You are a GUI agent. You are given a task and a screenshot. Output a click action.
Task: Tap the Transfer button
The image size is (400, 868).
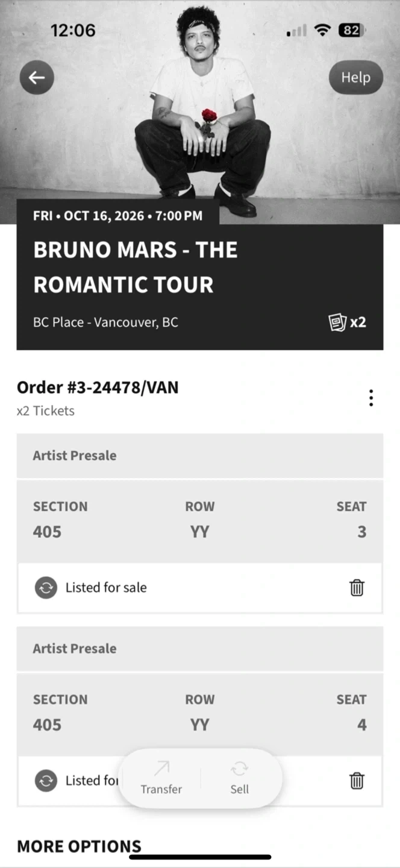(161, 778)
